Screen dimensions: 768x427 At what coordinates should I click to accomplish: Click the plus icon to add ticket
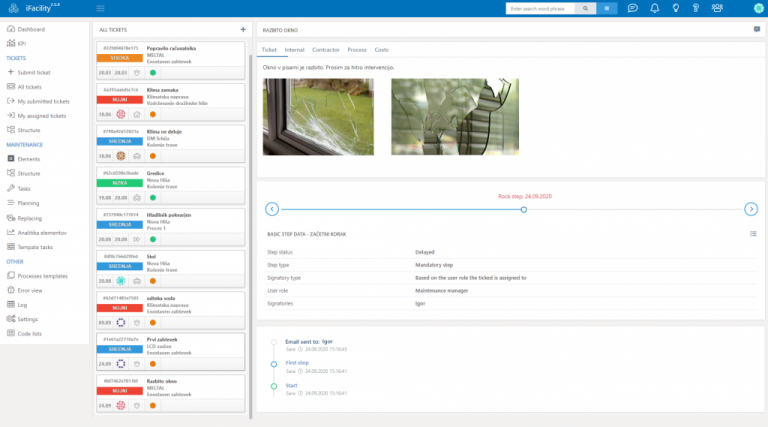(242, 30)
